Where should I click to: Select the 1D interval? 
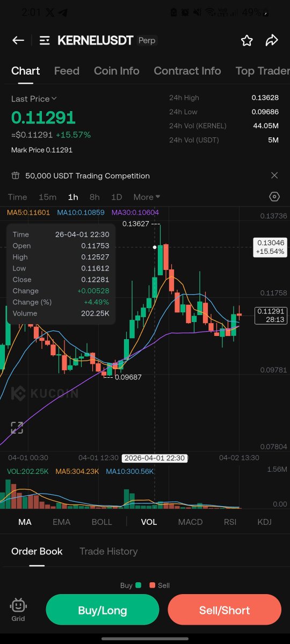(x=117, y=197)
